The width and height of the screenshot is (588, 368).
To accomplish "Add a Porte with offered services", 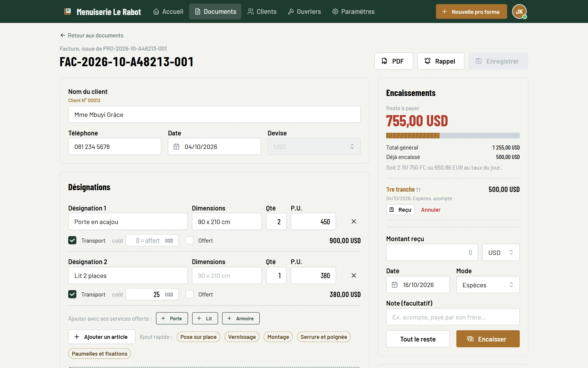I will tap(172, 318).
